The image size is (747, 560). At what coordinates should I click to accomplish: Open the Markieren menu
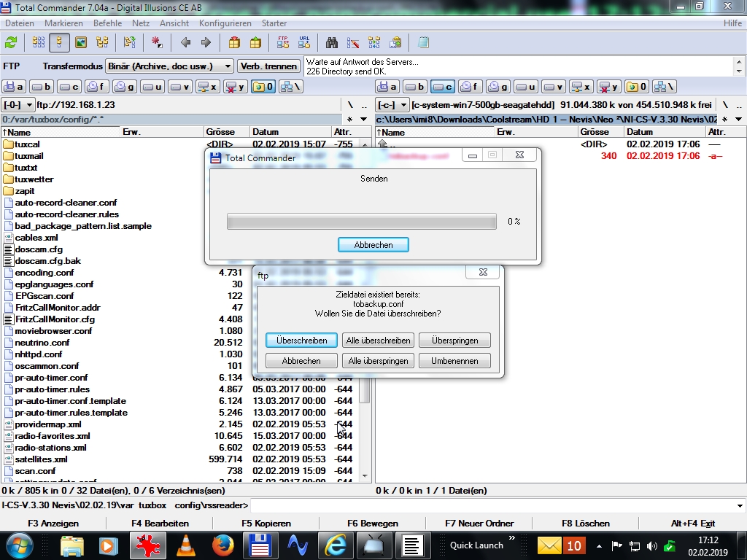63,23
